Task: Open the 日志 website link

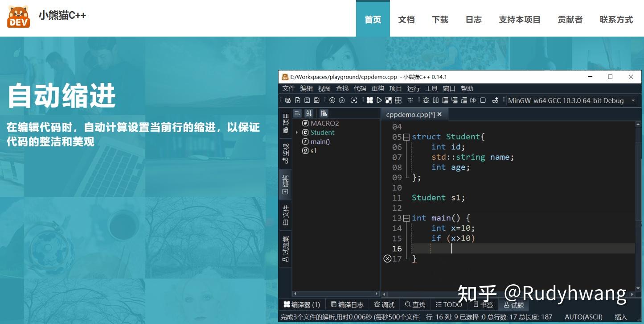Action: [x=473, y=19]
